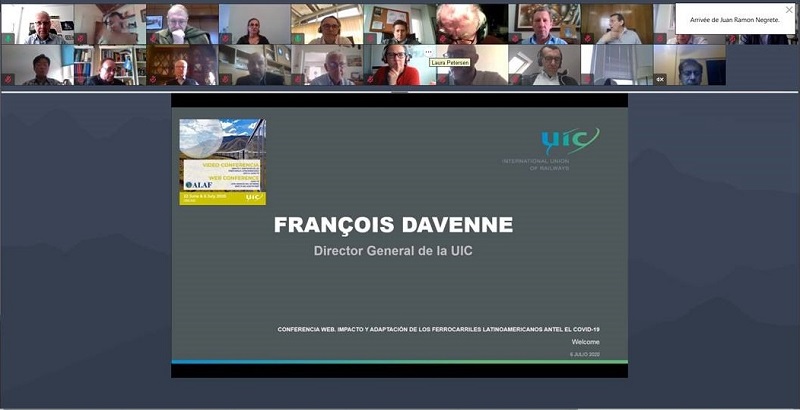Select the video tile of headset man in white shirt
The width and height of the screenshot is (800, 410).
(545, 65)
